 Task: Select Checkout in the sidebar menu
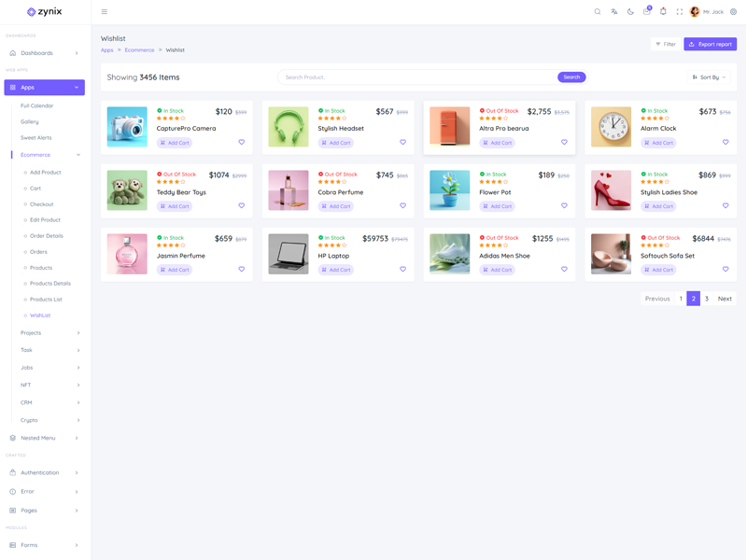tap(41, 204)
